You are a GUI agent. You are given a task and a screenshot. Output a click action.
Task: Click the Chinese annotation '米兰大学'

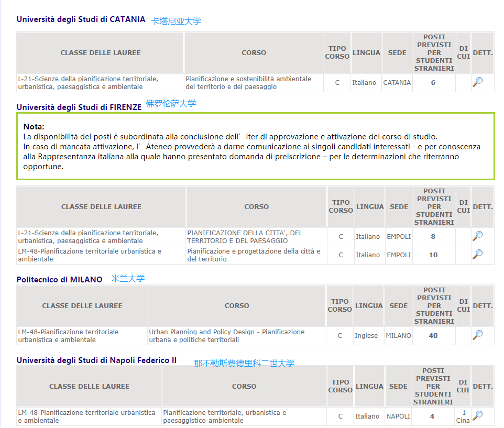(x=128, y=279)
